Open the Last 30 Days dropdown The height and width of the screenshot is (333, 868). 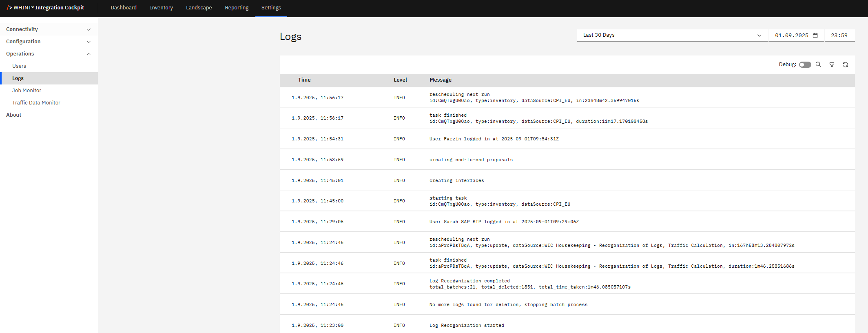pyautogui.click(x=672, y=36)
